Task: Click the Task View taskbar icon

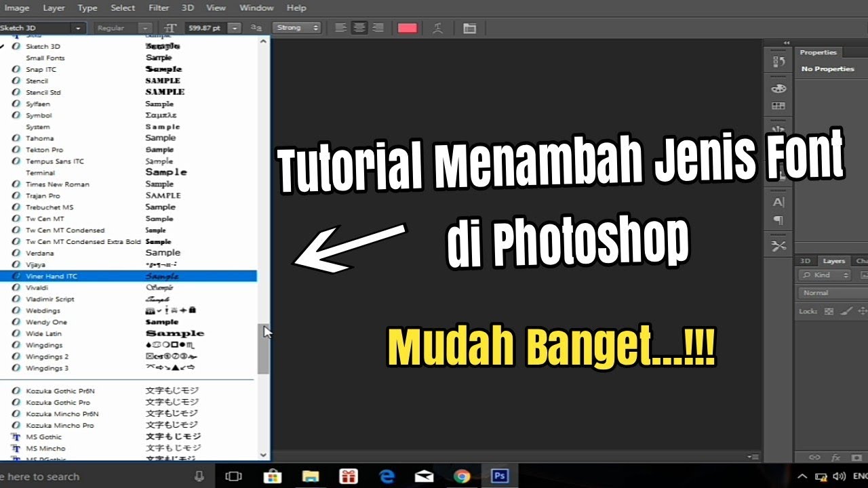Action: pyautogui.click(x=234, y=476)
